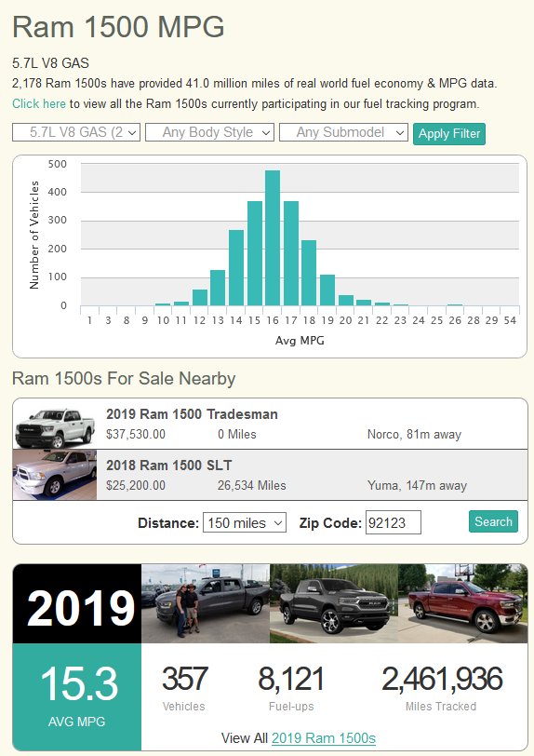This screenshot has width=534, height=756.
Task: Click the Apply Filter button
Action: pyautogui.click(x=449, y=133)
